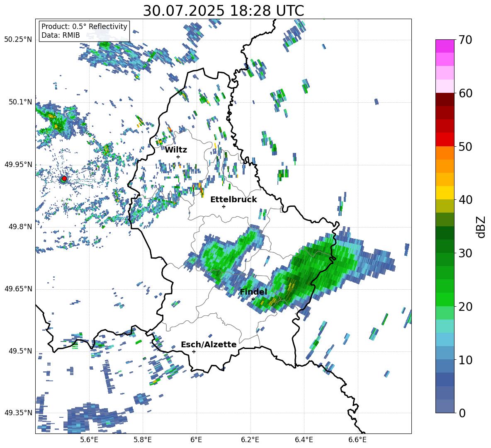Click the yellow colorbar swatch near 40
The height and width of the screenshot is (448, 491).
tap(445, 193)
